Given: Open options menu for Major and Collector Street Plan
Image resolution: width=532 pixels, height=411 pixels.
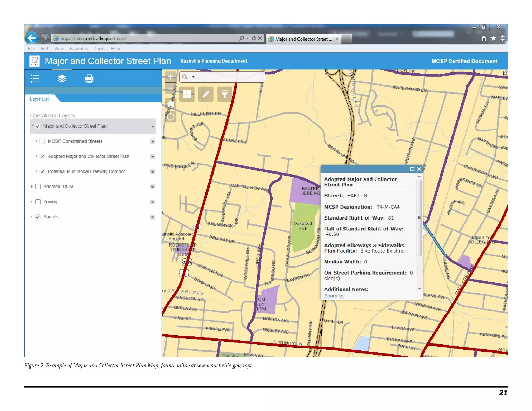Looking at the screenshot, I should click(x=152, y=126).
